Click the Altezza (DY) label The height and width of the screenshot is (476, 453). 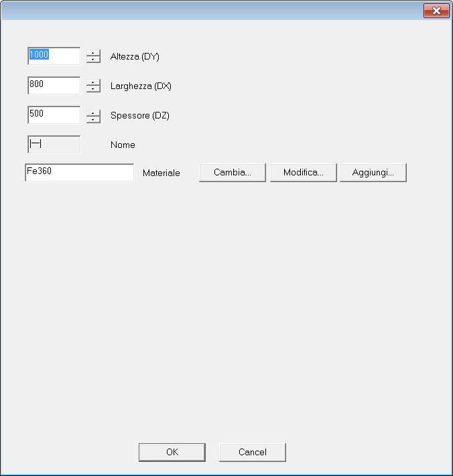point(135,56)
